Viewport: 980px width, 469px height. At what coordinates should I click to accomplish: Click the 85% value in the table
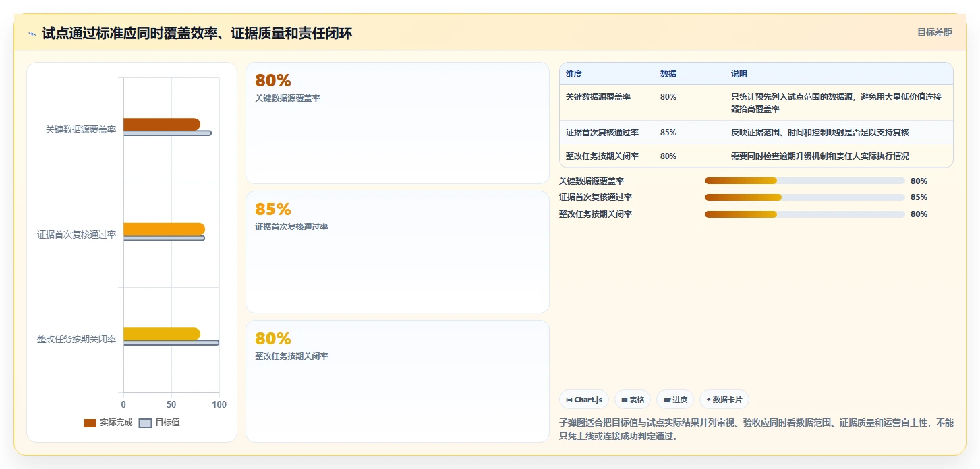[668, 132]
